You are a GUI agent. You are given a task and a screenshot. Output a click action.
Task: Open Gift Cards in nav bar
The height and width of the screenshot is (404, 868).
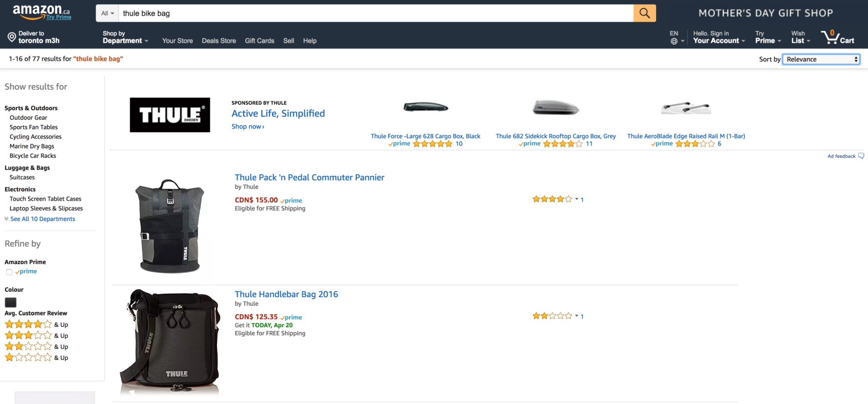pos(259,41)
